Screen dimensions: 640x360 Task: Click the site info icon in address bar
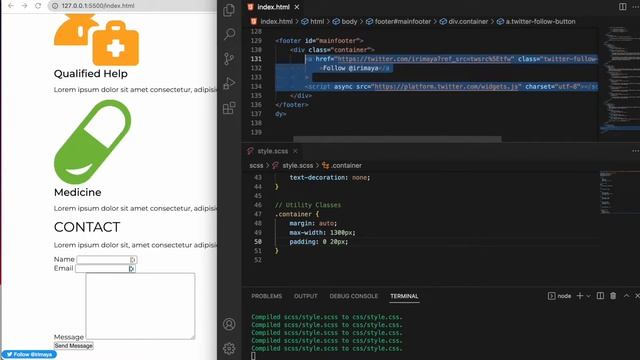coord(55,6)
